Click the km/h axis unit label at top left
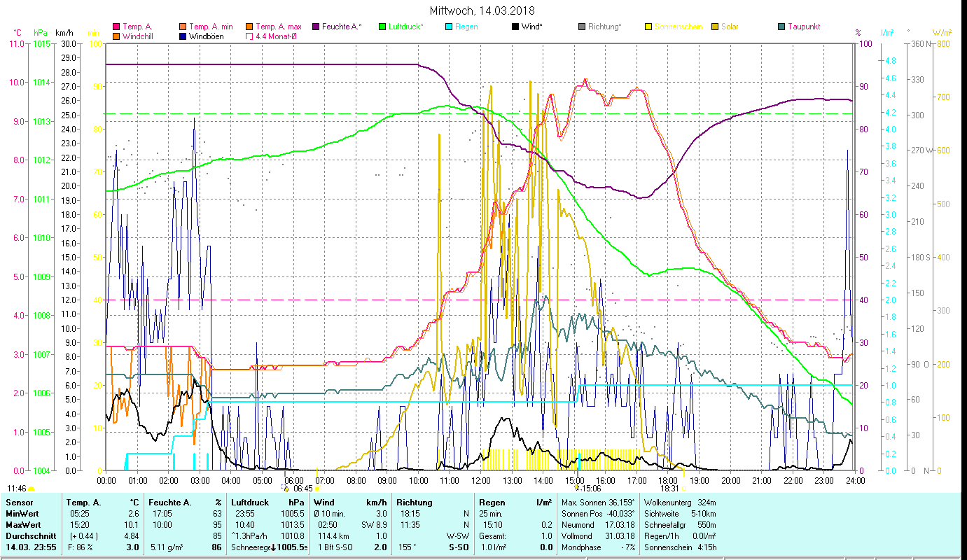Viewport: 967px width, 560px height. (64, 33)
